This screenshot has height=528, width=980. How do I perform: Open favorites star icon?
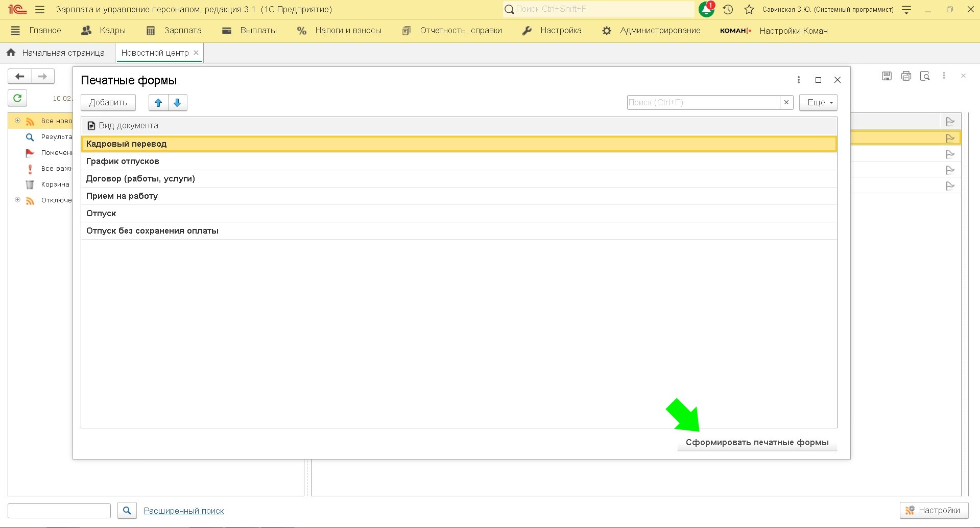click(x=749, y=9)
